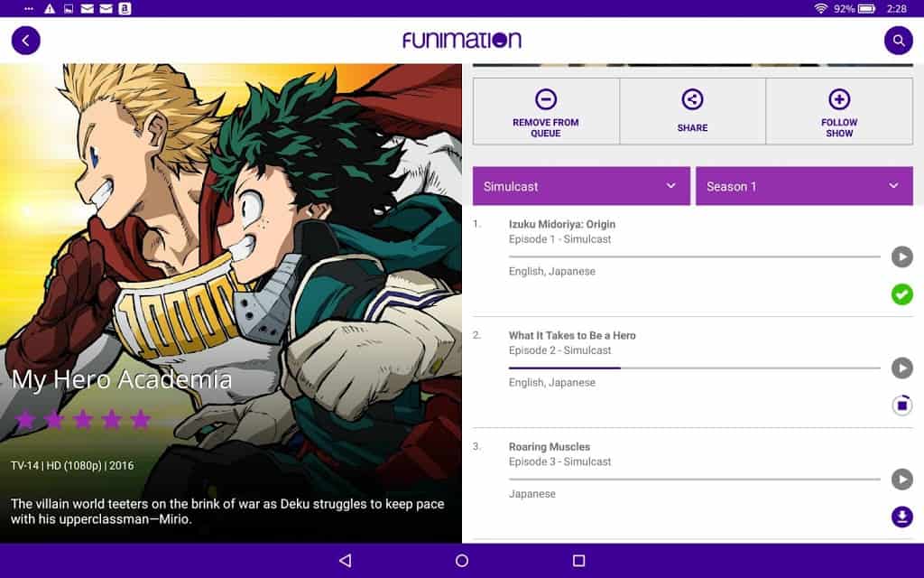Click the Episode 3 progress bar
The height and width of the screenshot is (578, 924).
coord(694,480)
